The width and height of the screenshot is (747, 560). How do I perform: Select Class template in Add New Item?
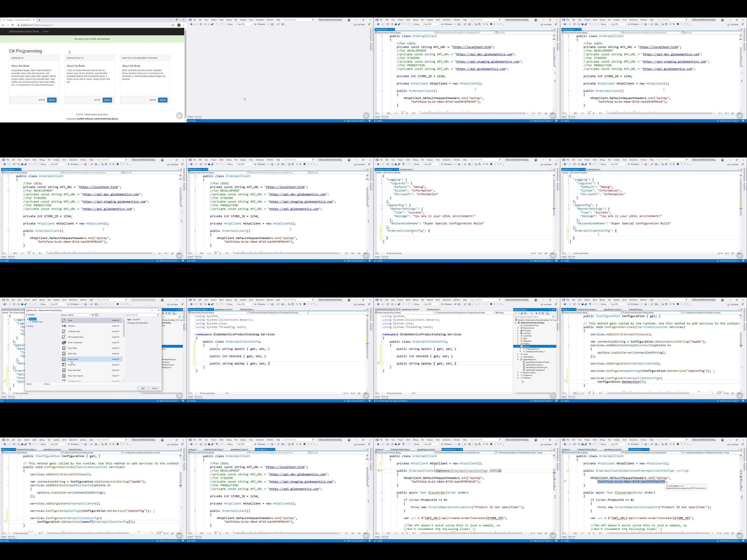pos(91,320)
